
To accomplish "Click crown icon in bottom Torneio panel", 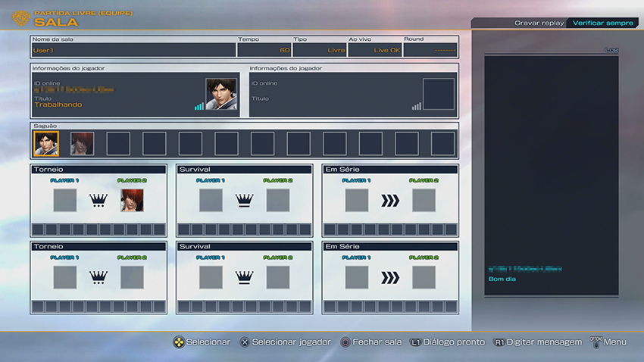I will [98, 277].
